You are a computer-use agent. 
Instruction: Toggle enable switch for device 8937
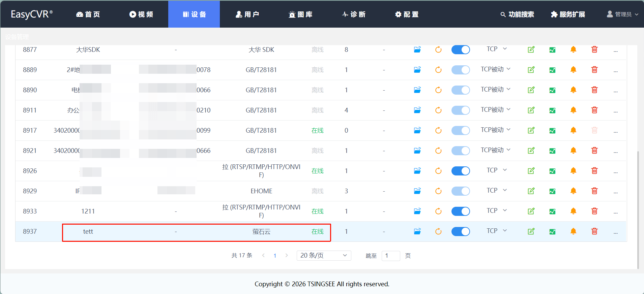461,232
